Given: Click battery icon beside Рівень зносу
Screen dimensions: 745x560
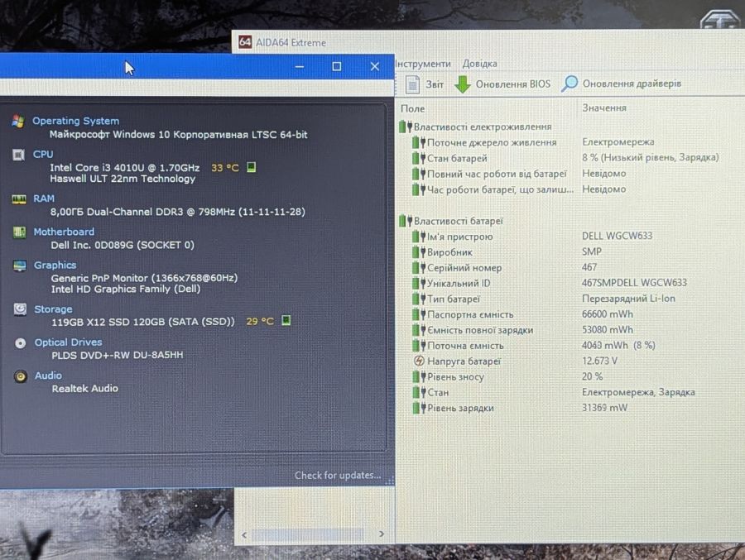Looking at the screenshot, I should point(419,376).
